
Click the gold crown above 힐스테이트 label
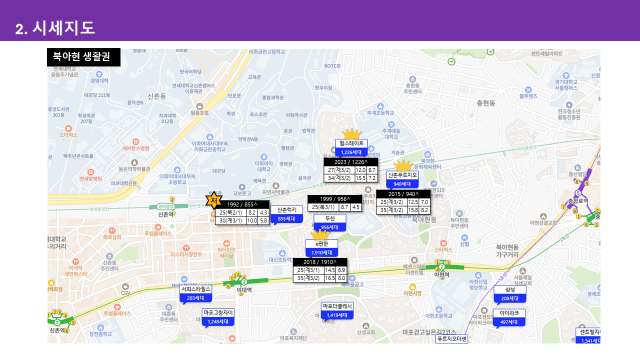(x=351, y=134)
